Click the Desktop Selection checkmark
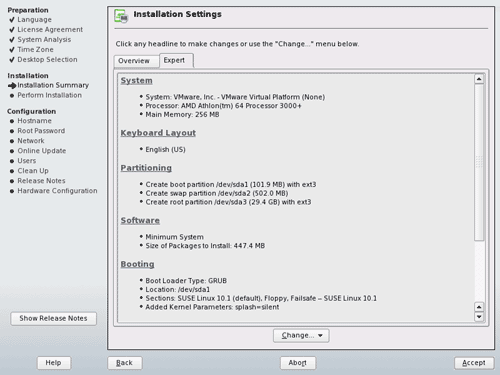 [12, 60]
